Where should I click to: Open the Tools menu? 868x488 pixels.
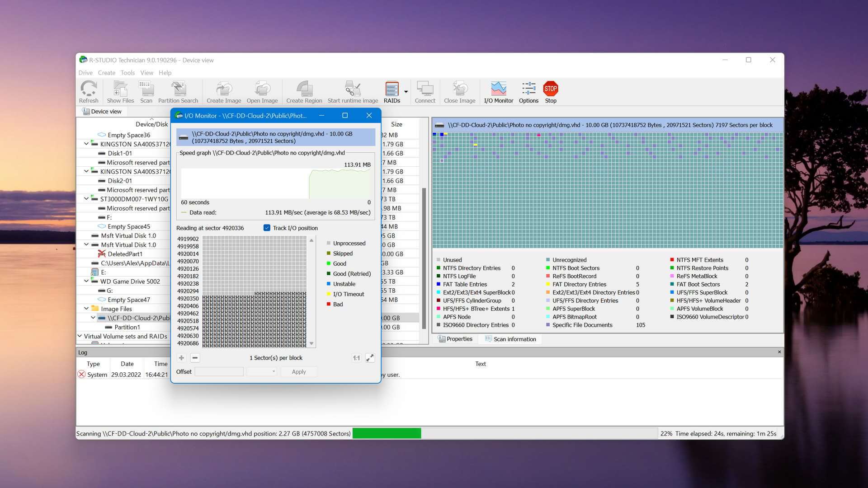click(127, 73)
